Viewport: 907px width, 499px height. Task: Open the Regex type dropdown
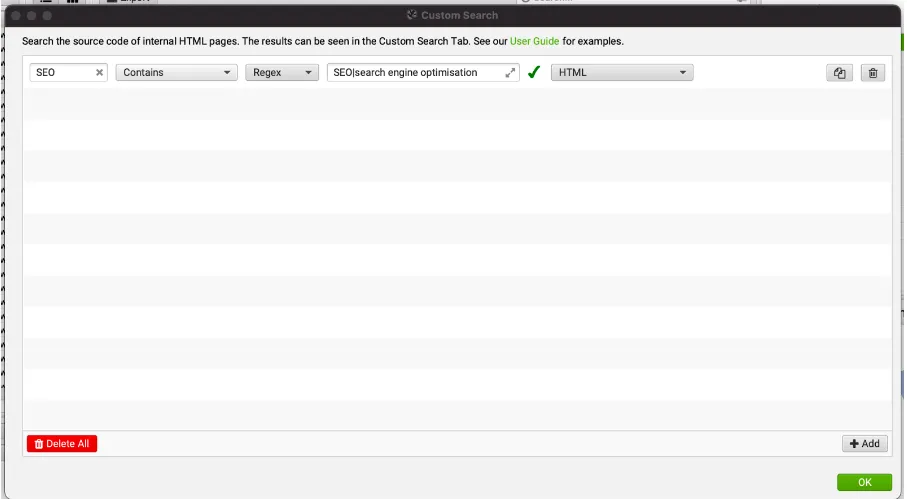click(282, 73)
